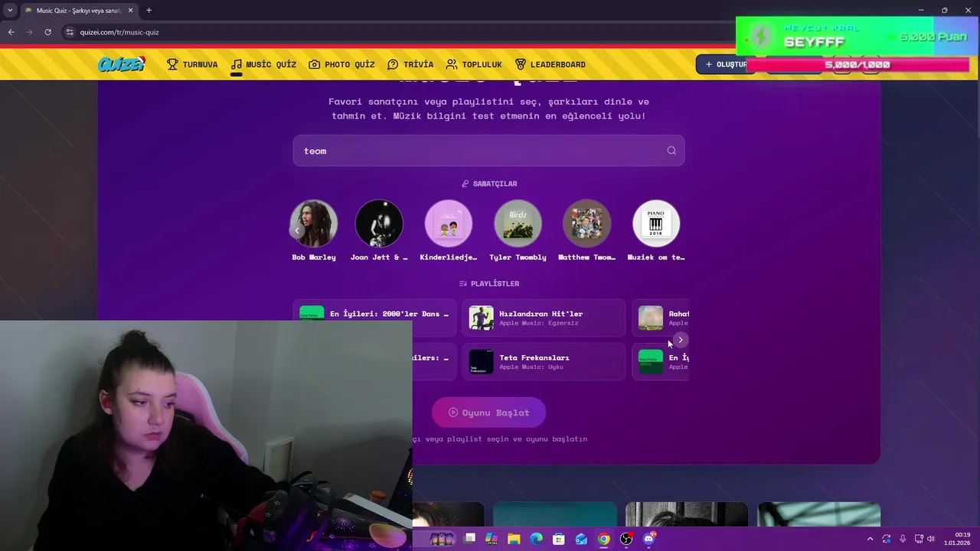Click the Oluştur button
The height and width of the screenshot is (551, 980).
point(724,64)
